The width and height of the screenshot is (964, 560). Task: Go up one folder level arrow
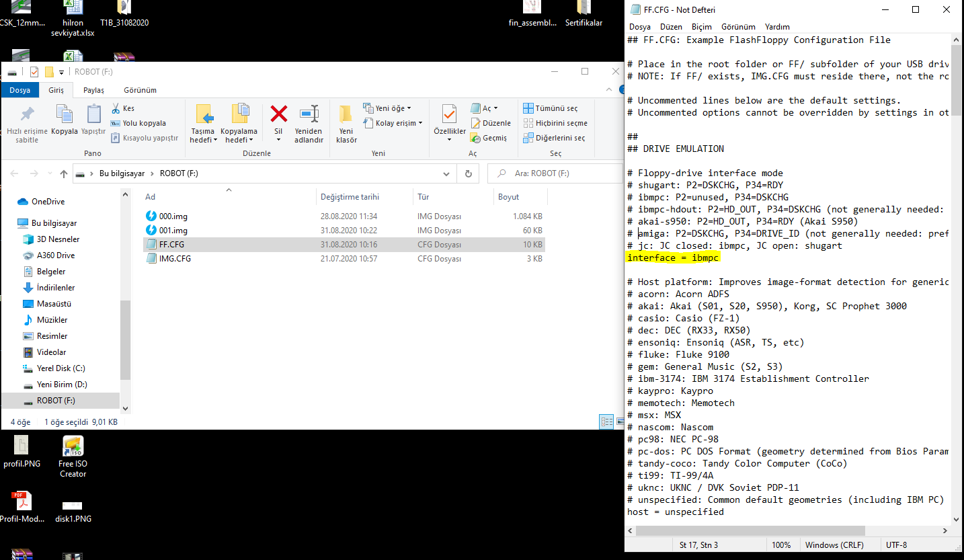[64, 173]
